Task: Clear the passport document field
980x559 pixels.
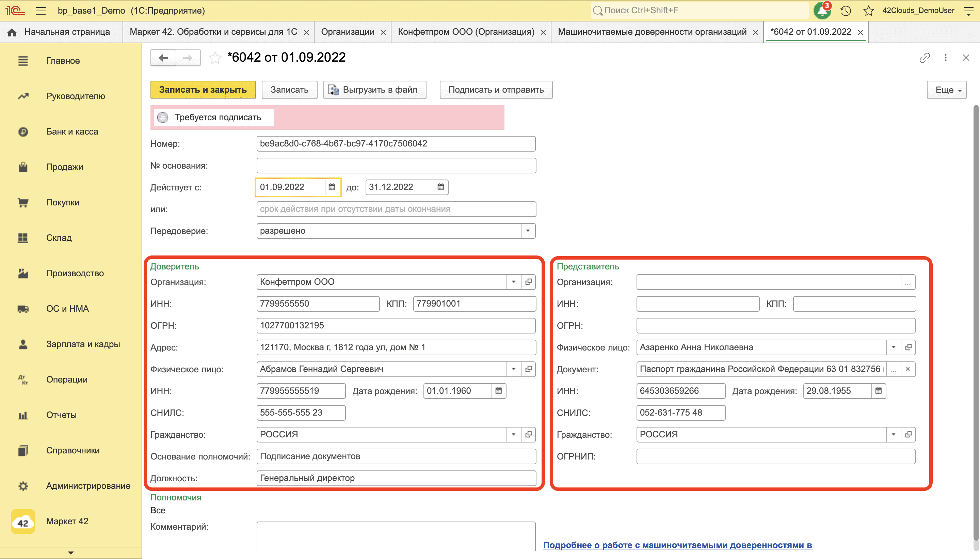Action: click(908, 369)
